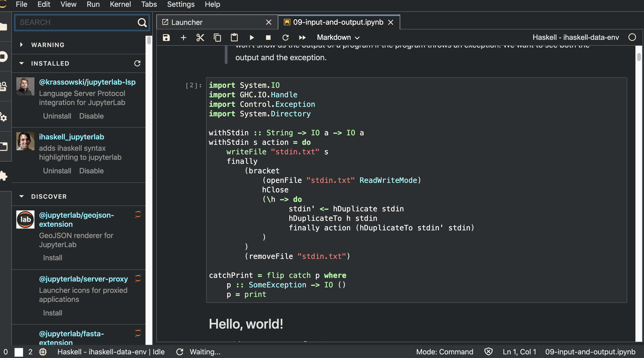Open the extension manager puzzle icon
This screenshot has height=358, width=644.
pos(3,176)
